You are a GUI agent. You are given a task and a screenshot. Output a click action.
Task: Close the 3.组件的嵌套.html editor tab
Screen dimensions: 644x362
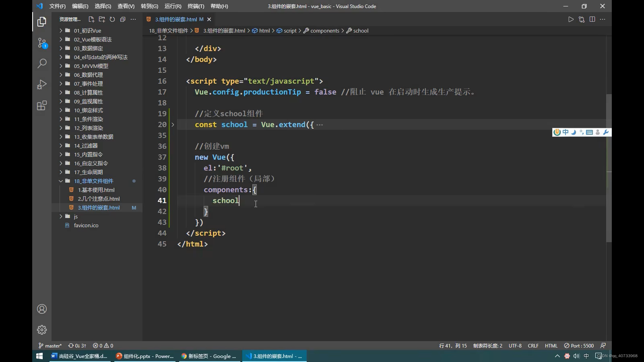[209, 19]
